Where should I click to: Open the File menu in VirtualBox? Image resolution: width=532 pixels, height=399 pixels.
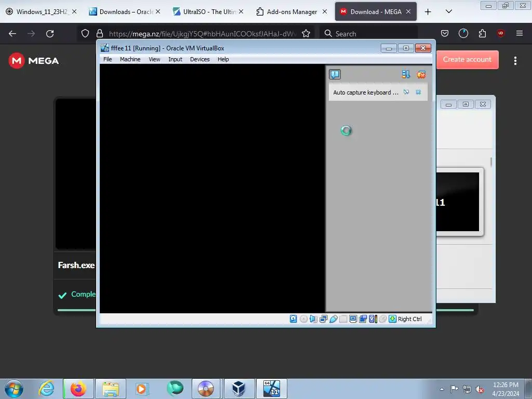[108, 59]
